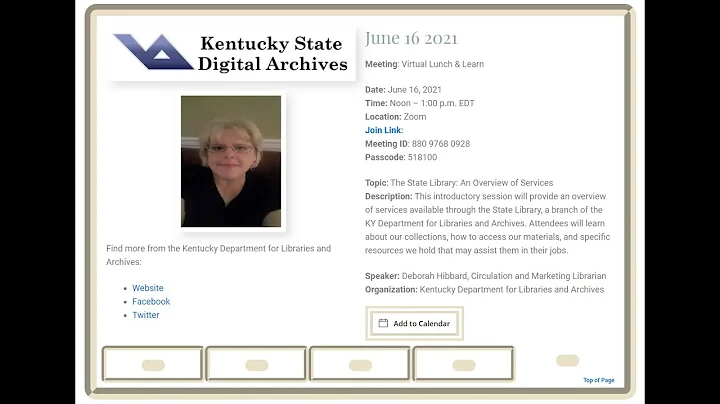Click the topic title The State Library
This screenshot has width=720, height=404.
(x=472, y=183)
